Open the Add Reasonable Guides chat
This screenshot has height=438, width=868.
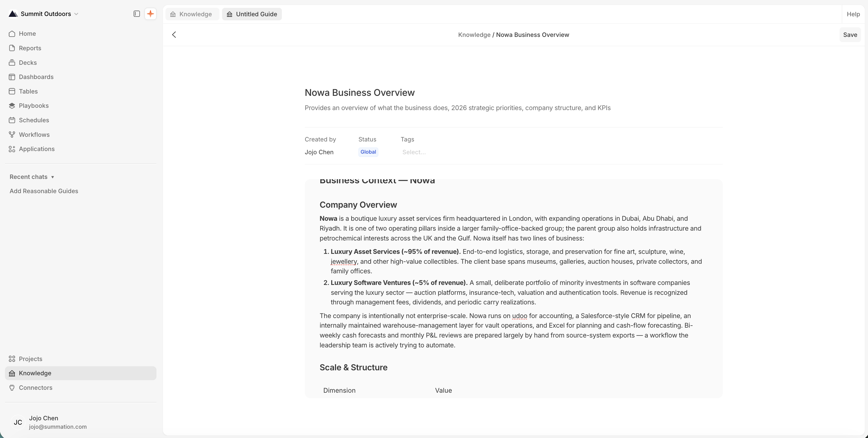click(44, 191)
